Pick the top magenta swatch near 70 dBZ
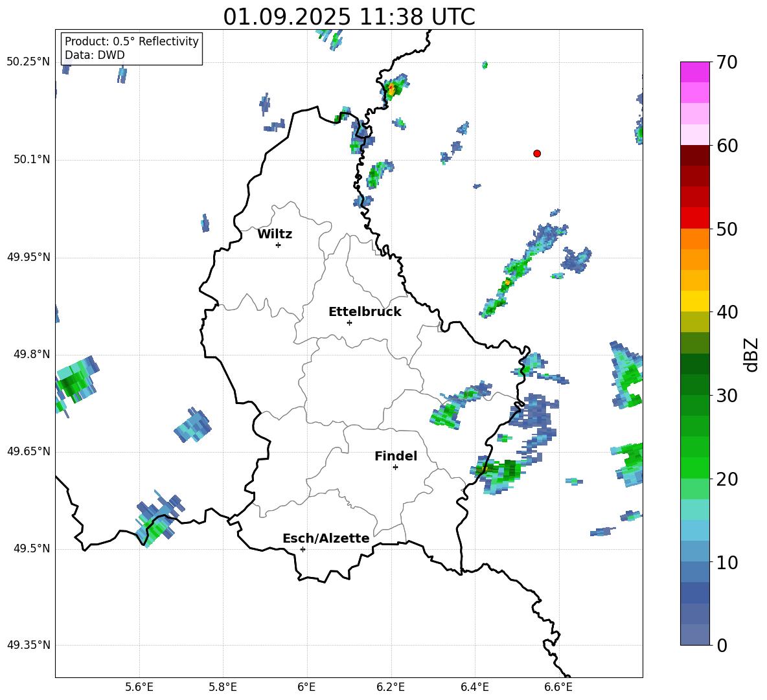 695,72
